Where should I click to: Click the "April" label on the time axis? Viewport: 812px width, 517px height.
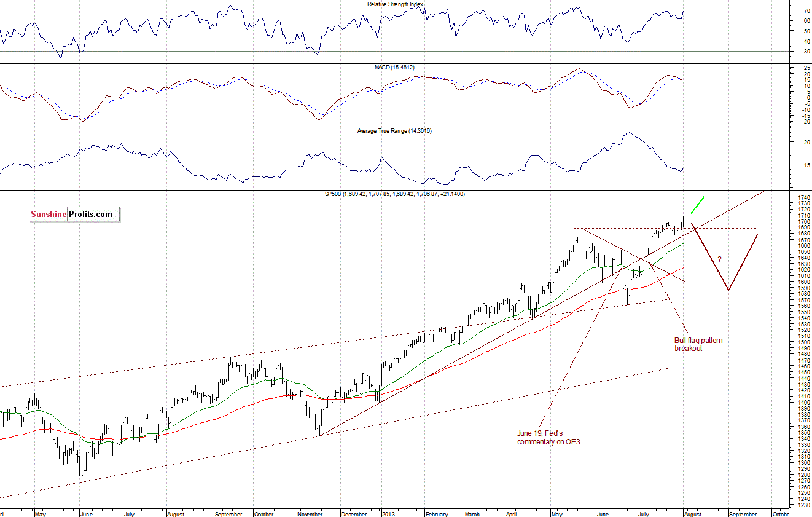click(x=513, y=514)
